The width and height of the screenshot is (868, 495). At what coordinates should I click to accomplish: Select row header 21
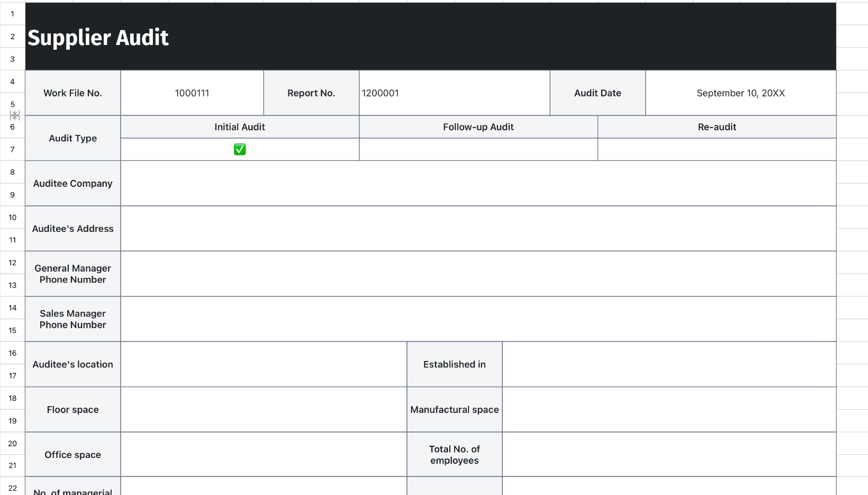pos(13,465)
